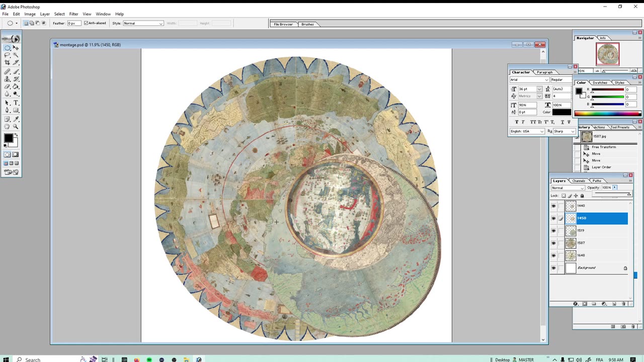
Task: Open the Metrics kerning dropdown
Action: coord(539,96)
